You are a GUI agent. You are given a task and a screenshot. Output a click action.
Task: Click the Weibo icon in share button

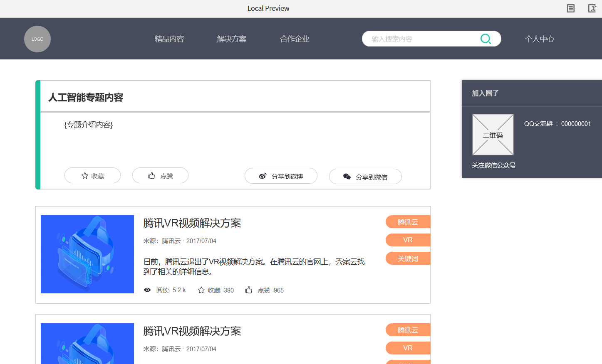(x=263, y=176)
